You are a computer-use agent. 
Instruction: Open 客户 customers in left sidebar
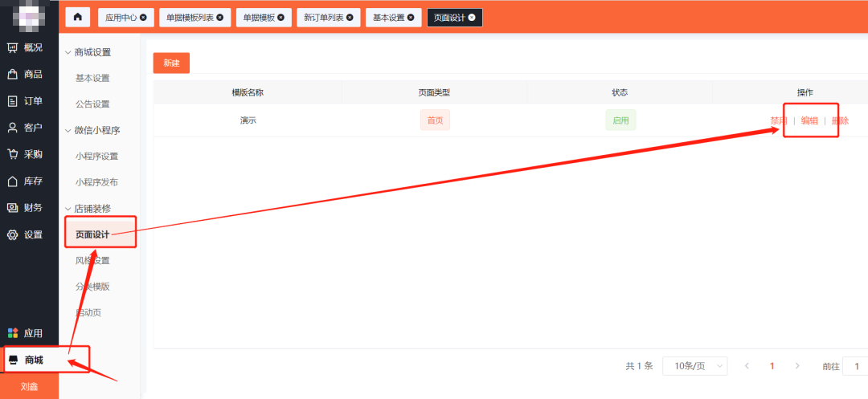click(x=25, y=128)
